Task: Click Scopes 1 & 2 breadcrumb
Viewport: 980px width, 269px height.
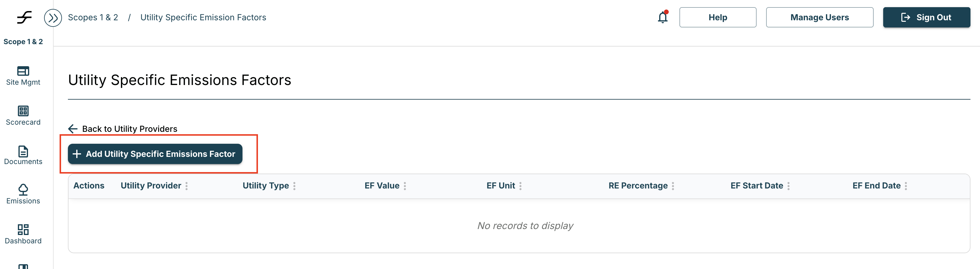Action: coord(93,18)
